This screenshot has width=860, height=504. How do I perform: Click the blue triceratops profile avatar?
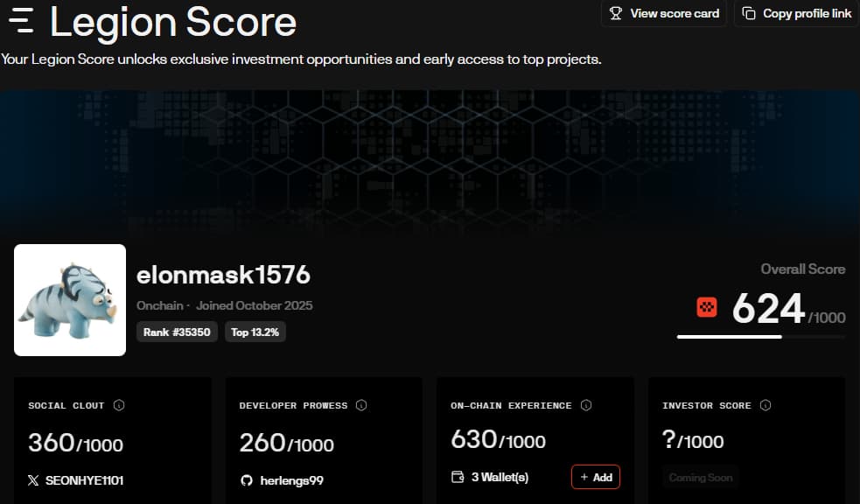point(70,300)
